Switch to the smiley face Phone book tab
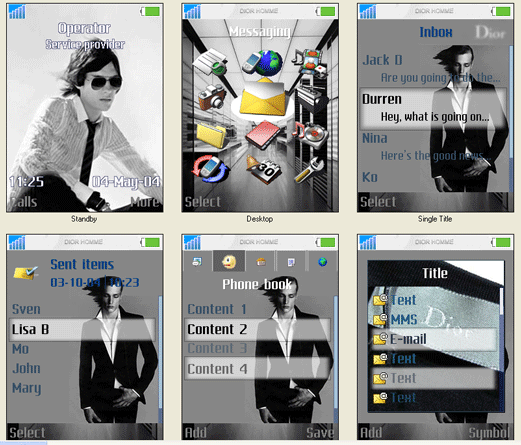The height and width of the screenshot is (445, 521). (x=229, y=261)
